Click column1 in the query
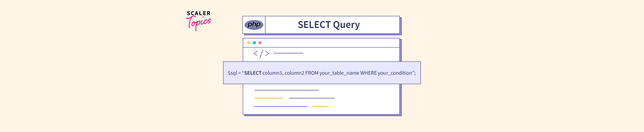Screen dimensions: 644x132 pos(273,73)
